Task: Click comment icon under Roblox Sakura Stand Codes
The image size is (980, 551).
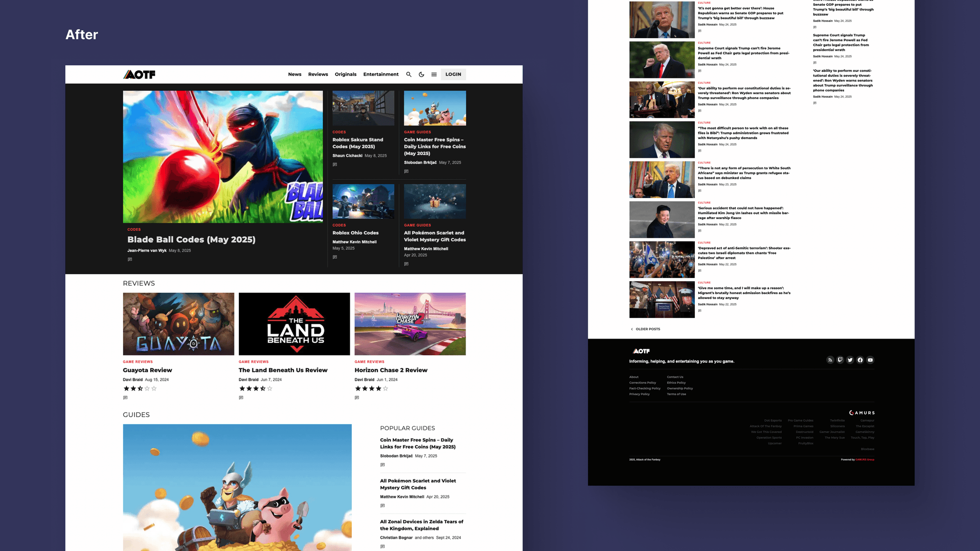Action: click(335, 165)
